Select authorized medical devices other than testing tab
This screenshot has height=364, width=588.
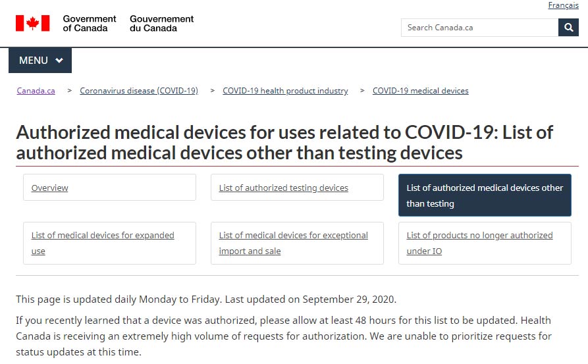point(485,195)
